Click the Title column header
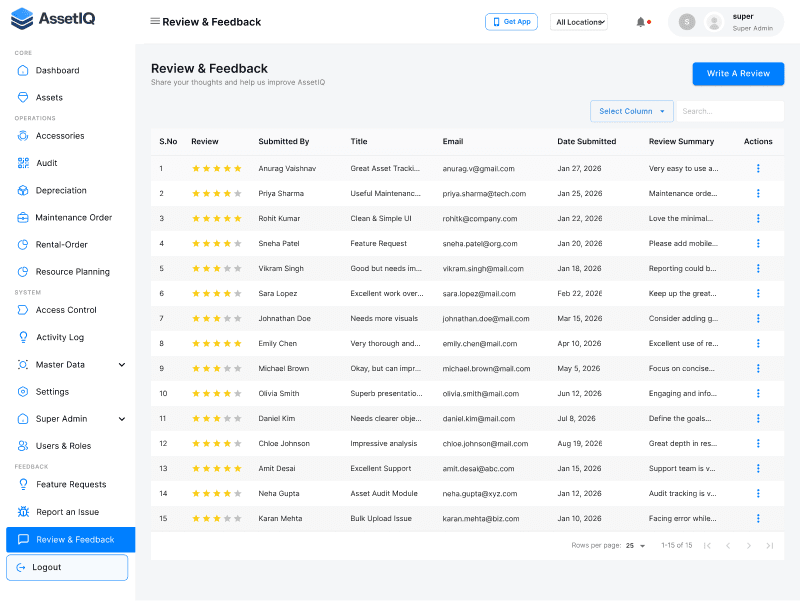Viewport: 800px width, 601px height. [359, 141]
